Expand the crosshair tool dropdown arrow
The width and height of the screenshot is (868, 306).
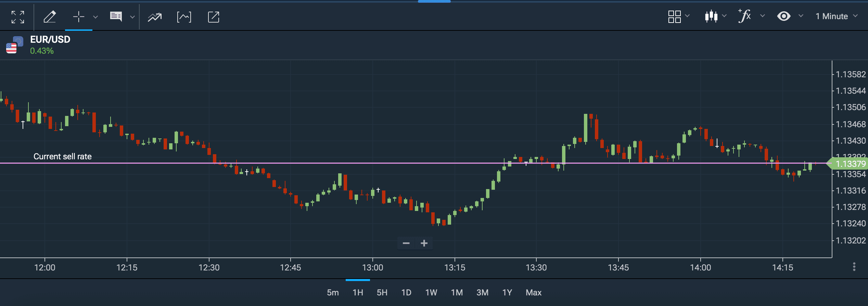pos(95,17)
